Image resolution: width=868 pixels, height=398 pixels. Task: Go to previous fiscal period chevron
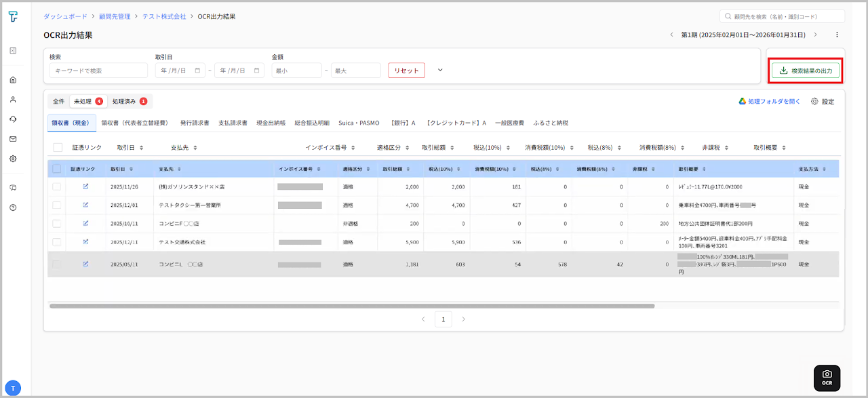(671, 35)
